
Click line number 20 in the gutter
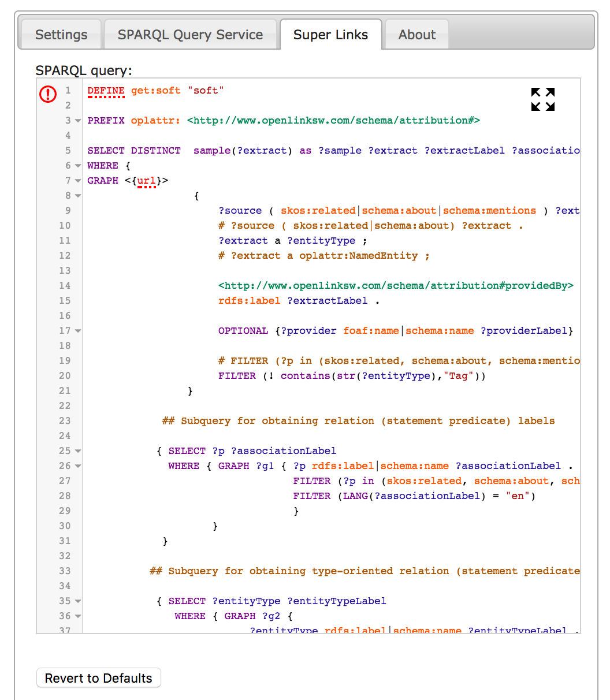pos(65,375)
